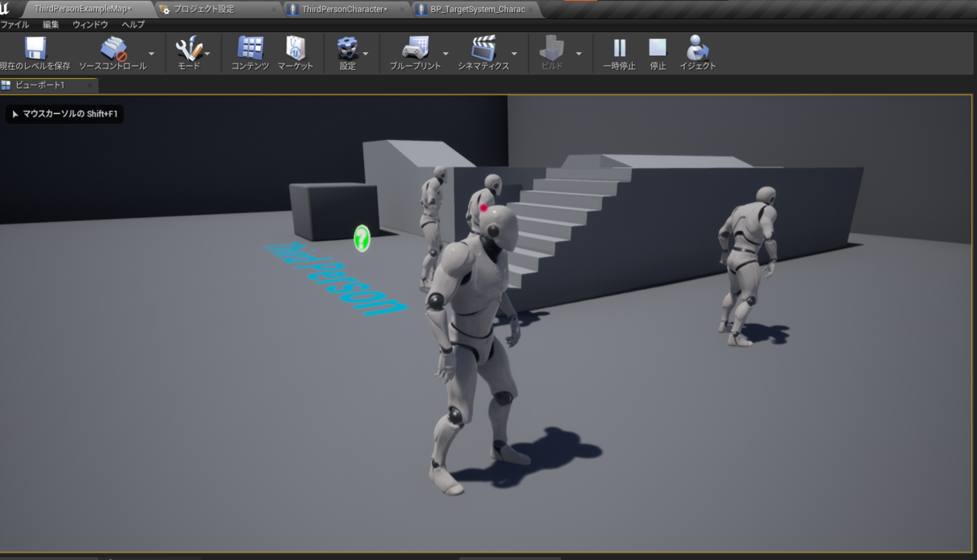
Task: Click the green question mark actor icon
Action: pos(362,238)
